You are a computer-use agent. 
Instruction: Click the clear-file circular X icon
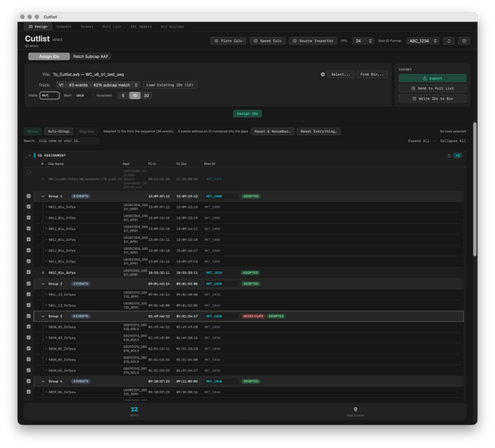(x=323, y=74)
